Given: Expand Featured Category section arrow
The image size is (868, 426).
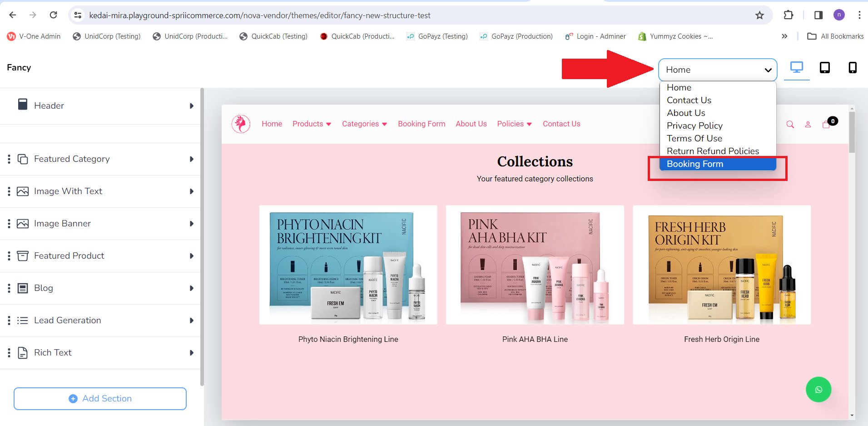Looking at the screenshot, I should pyautogui.click(x=192, y=159).
